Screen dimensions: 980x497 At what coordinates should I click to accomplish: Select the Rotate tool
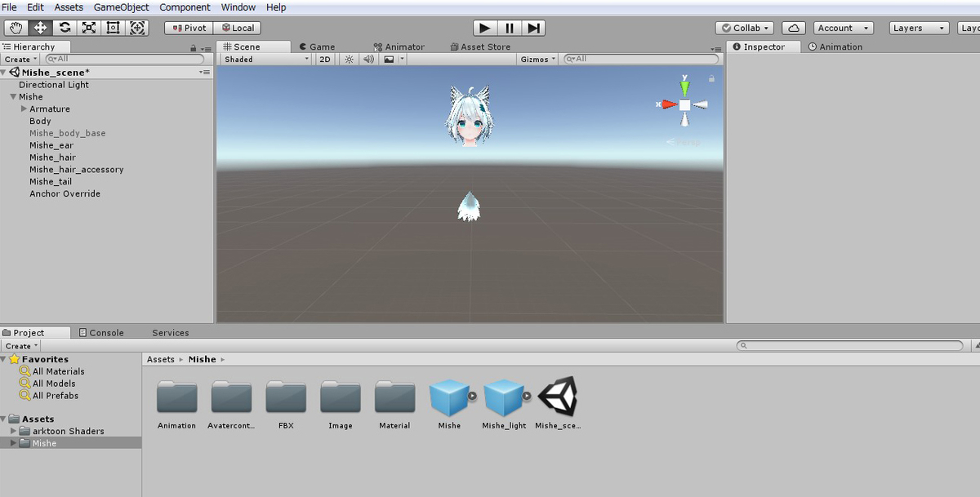click(65, 28)
